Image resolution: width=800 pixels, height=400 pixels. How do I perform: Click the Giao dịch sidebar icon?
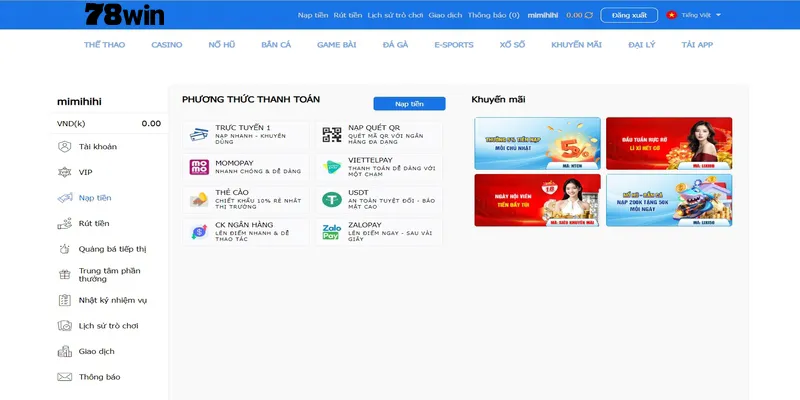tap(64, 352)
